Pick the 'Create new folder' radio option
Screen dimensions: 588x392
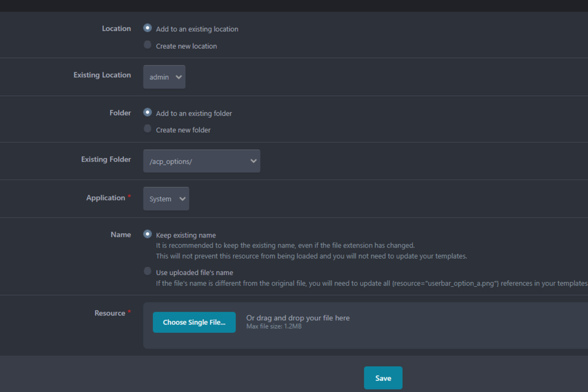pos(148,129)
